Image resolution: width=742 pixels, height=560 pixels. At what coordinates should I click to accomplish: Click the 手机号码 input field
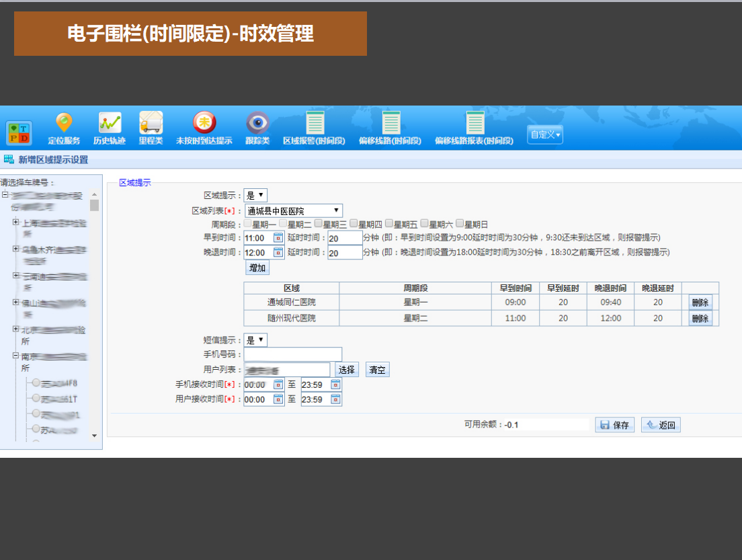(293, 354)
